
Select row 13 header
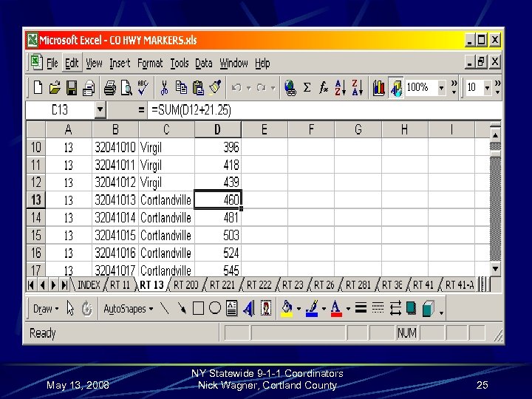click(35, 199)
